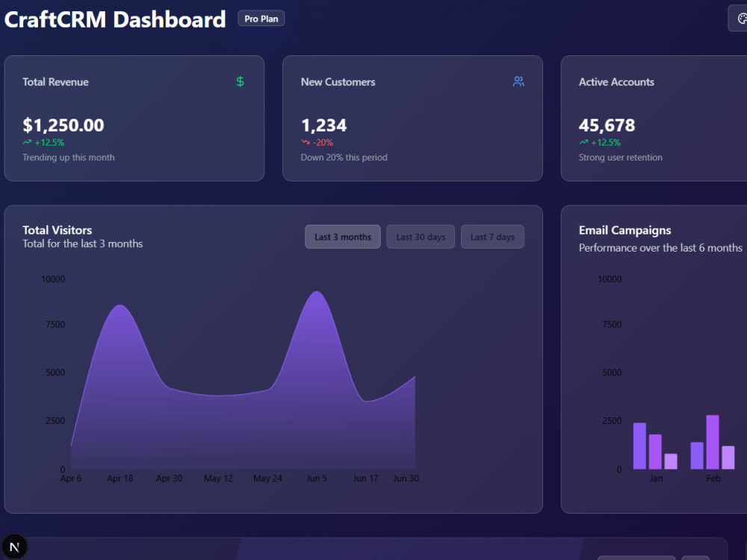Click the Jun 30 axis label
The image size is (747, 560).
(x=406, y=478)
